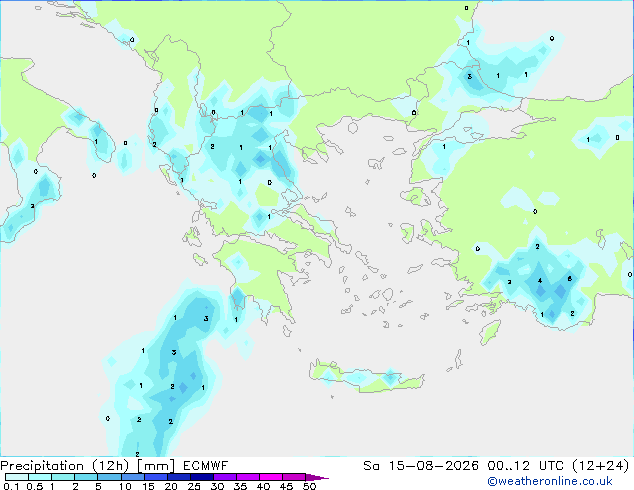
Task: Pick the 20–25 mm dark blue swatch
Action: pos(179,477)
